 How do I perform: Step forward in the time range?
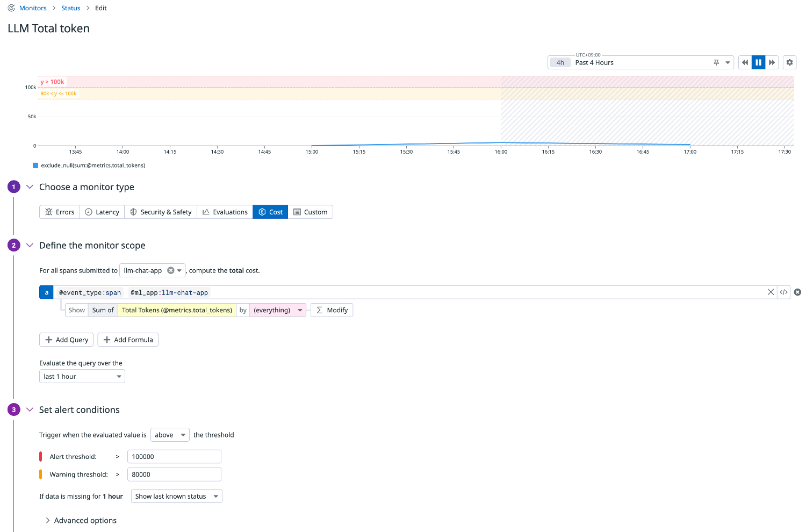point(772,62)
